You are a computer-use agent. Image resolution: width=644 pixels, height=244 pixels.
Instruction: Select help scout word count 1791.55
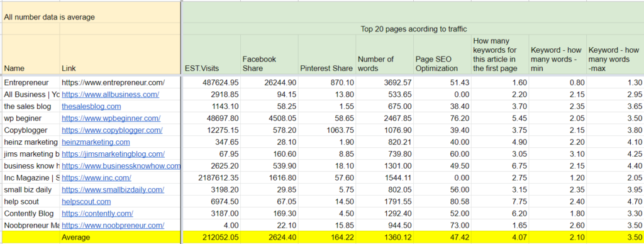(384, 202)
